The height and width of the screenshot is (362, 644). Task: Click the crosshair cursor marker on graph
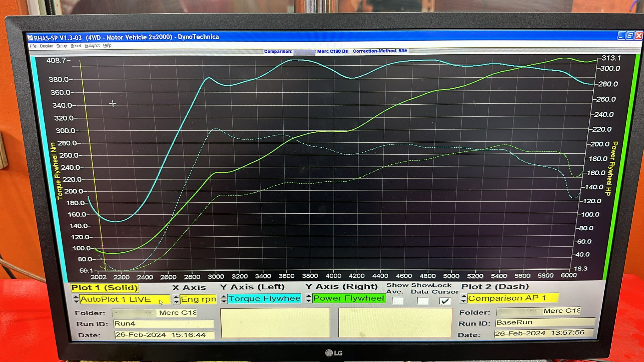(x=113, y=103)
